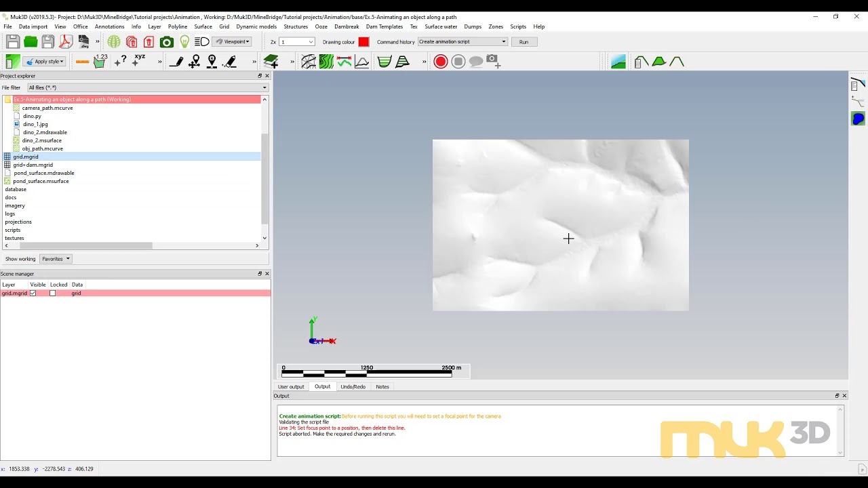The width and height of the screenshot is (868, 488).
Task: Select the area measurement 1.23 tool
Action: click(x=100, y=61)
